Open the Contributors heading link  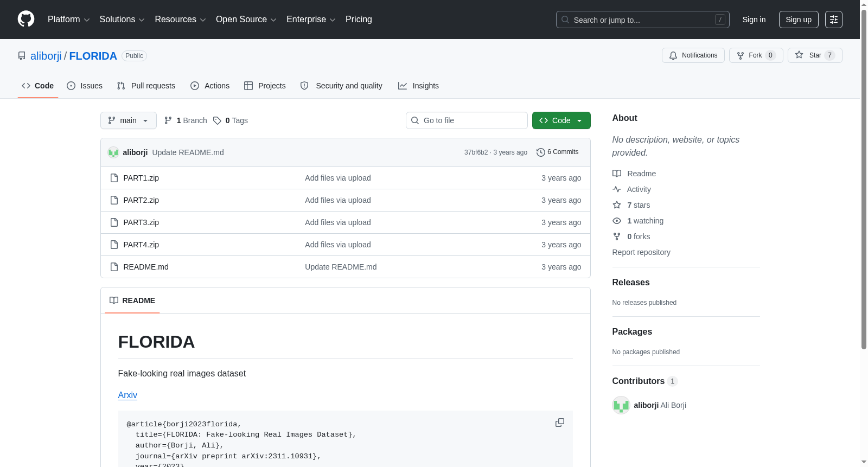645,381
